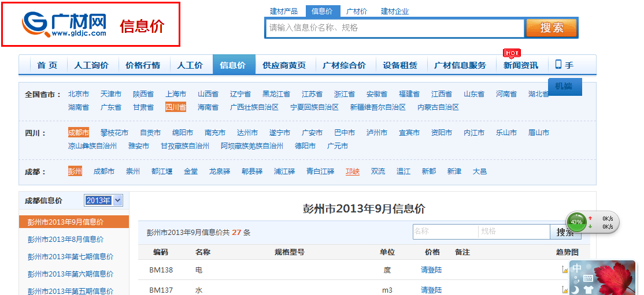
Task: Click the orange 搜索 button at top
Action: point(552,28)
